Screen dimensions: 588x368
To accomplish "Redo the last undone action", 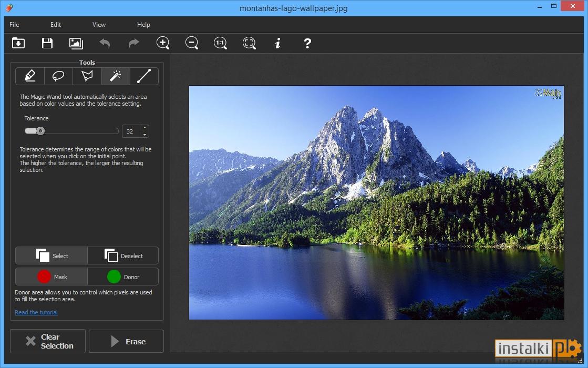I will [133, 43].
